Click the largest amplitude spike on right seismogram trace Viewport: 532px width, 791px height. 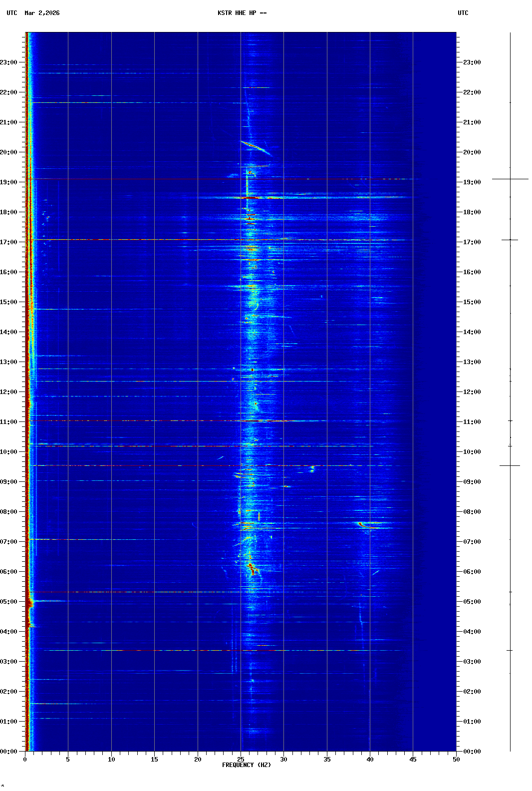click(x=510, y=179)
